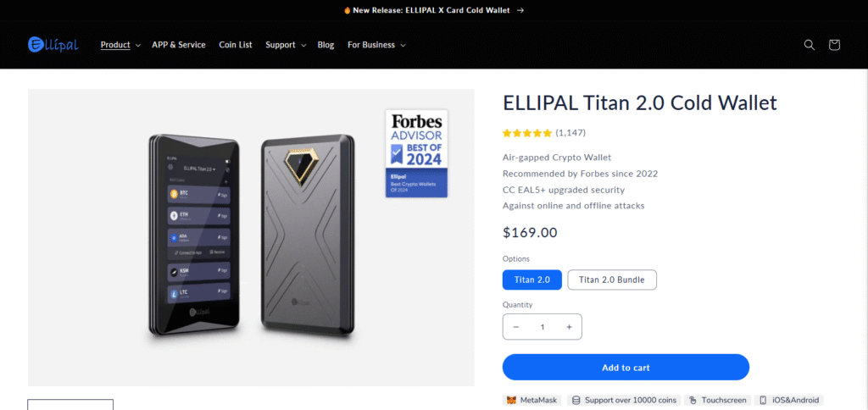Click the Support over 10000 coins badge
Image resolution: width=868 pixels, height=410 pixels.
(x=623, y=400)
